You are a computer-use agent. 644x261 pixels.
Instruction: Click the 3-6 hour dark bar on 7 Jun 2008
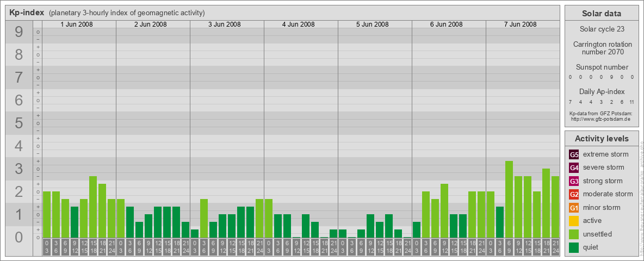pyautogui.click(x=500, y=222)
